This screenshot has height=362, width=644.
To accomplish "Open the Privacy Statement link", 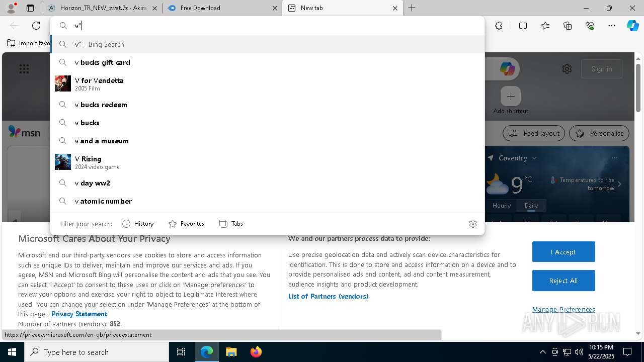I will coord(79,314).
